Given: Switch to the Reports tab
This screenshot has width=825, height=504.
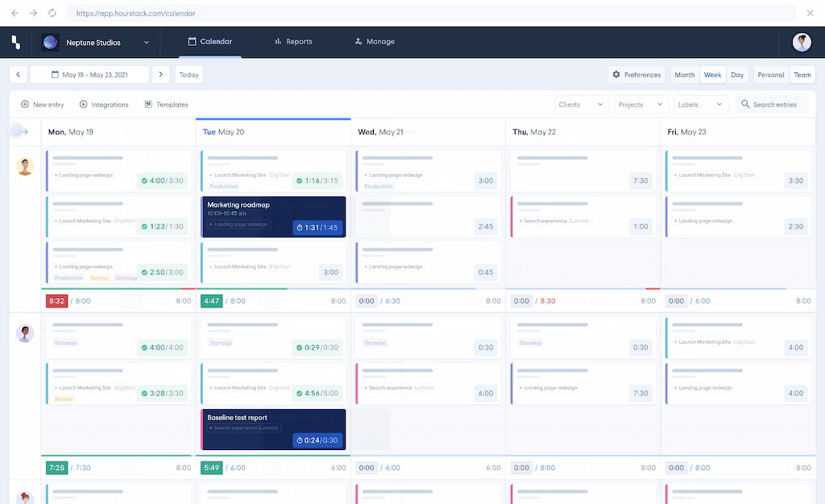Looking at the screenshot, I should coord(293,41).
